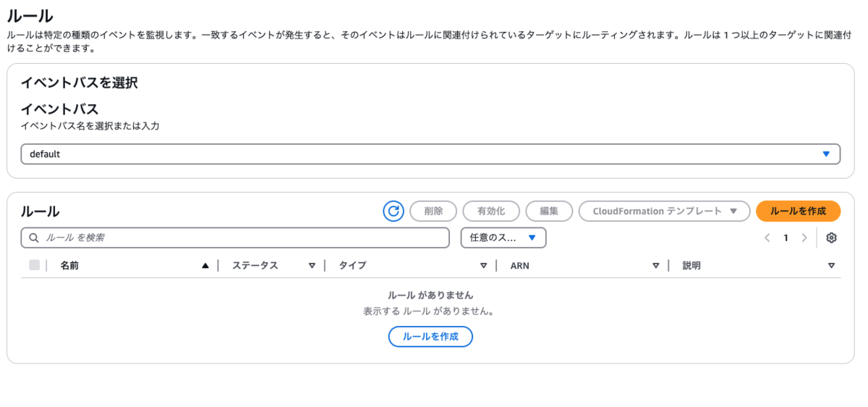Expand the CloudFormation テンプレート dropdown
Screen dimensions: 868x407
664,211
